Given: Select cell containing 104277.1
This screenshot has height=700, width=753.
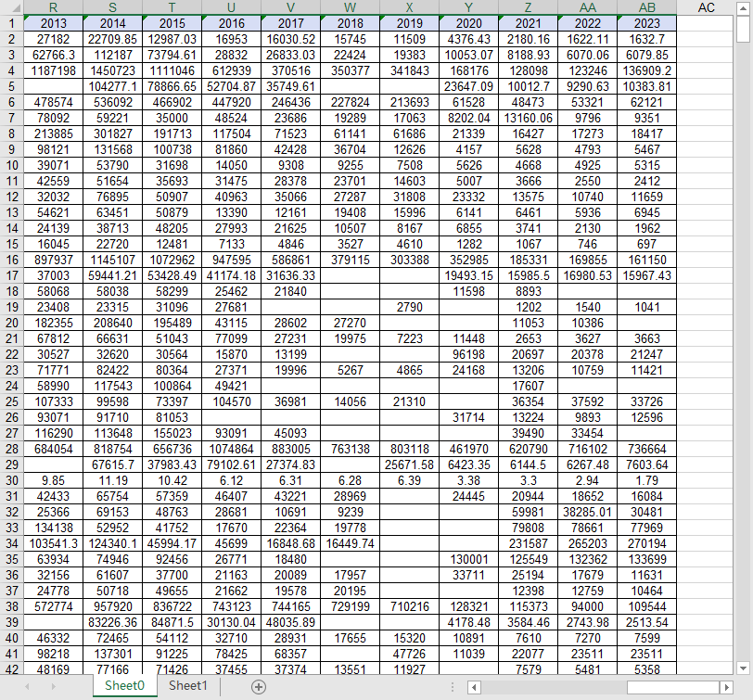Looking at the screenshot, I should click(x=113, y=86).
